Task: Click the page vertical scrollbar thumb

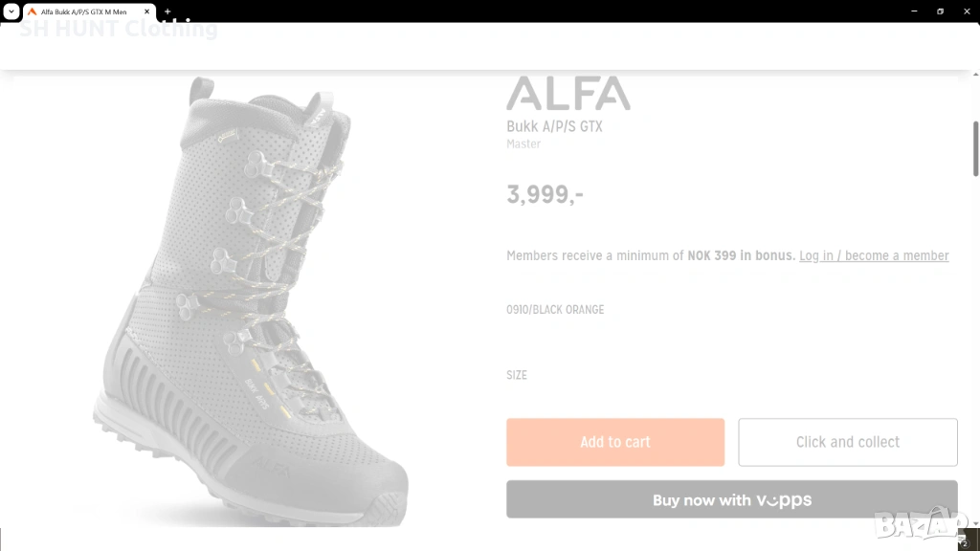Action: pos(975,148)
